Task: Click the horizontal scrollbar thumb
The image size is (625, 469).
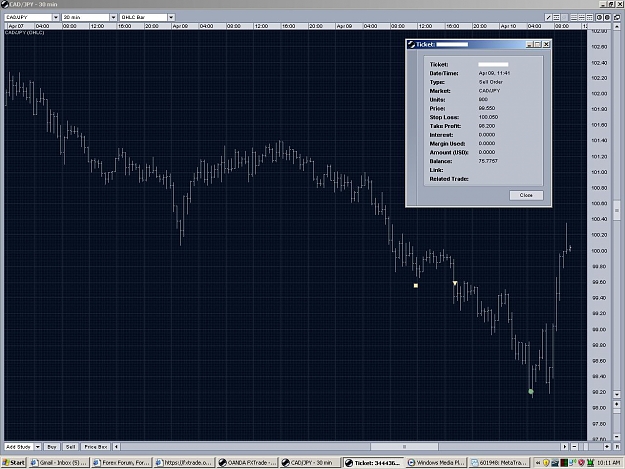Action: pyautogui.click(x=404, y=447)
